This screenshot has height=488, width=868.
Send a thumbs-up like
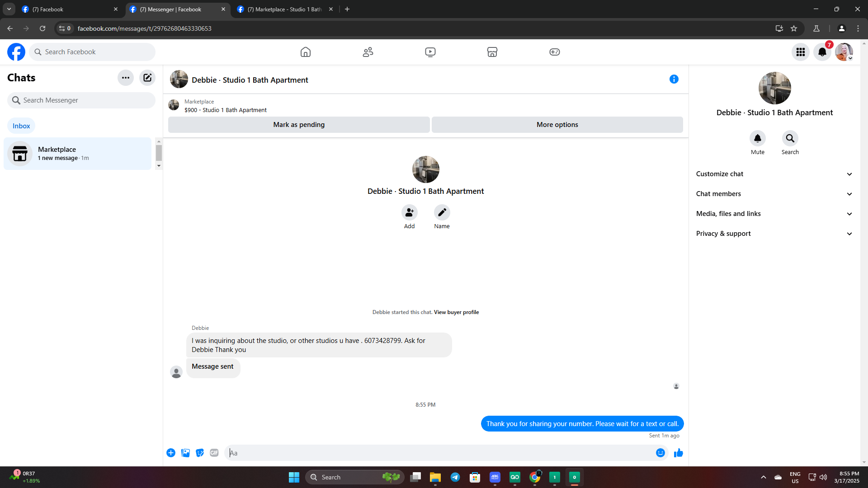679,453
